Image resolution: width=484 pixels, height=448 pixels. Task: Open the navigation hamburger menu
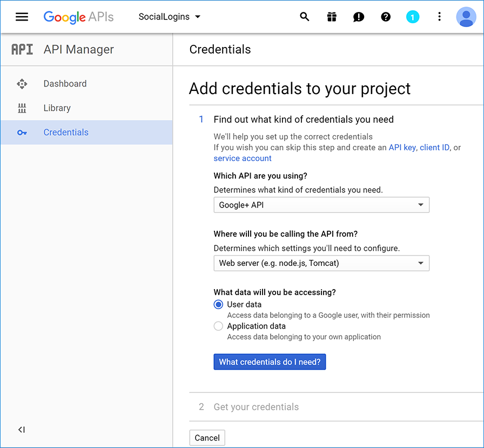click(22, 16)
